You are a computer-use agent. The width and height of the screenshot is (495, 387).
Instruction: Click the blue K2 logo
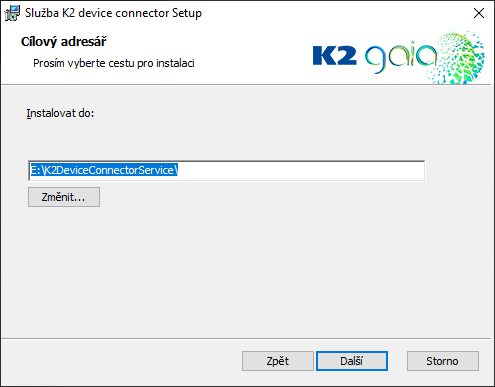[334, 55]
